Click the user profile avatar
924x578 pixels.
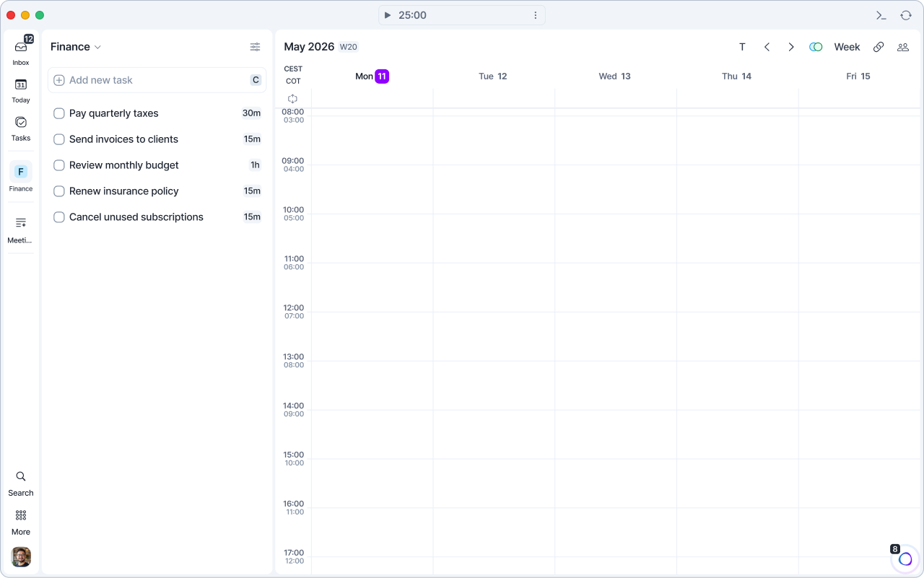(21, 556)
